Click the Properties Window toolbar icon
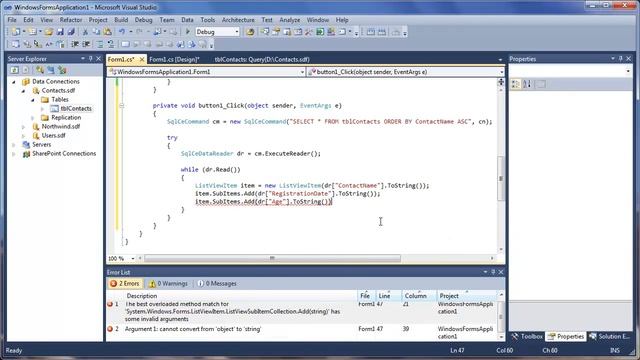640x360 pixels. click(276, 32)
